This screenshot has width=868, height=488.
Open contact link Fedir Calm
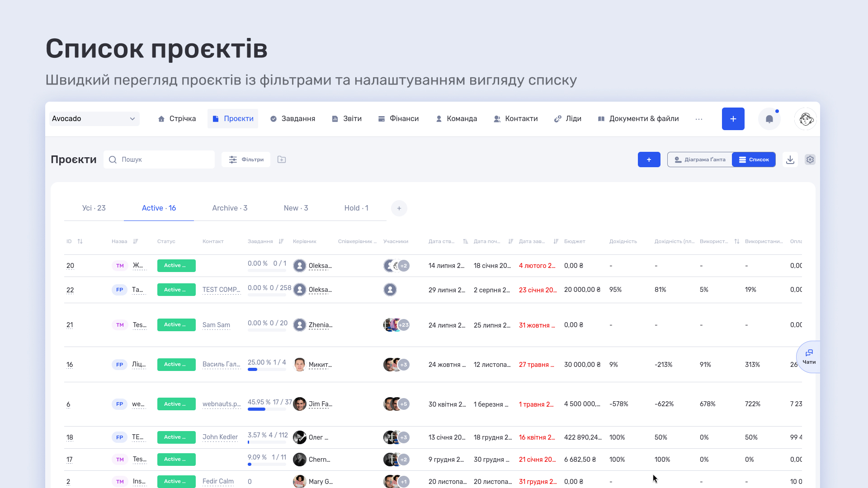pos(218,481)
